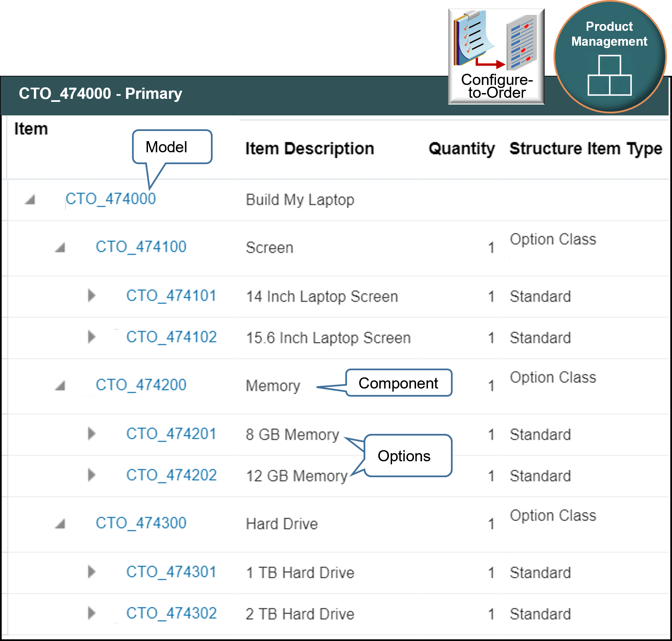Click the Structure Item Type column header
Image resolution: width=672 pixels, height=641 pixels.
click(x=586, y=149)
